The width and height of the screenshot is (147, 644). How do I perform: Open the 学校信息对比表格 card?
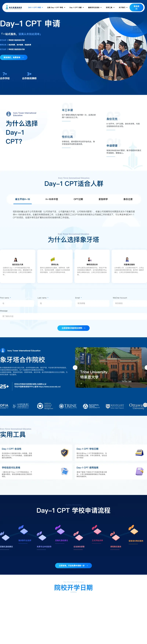tap(36, 471)
